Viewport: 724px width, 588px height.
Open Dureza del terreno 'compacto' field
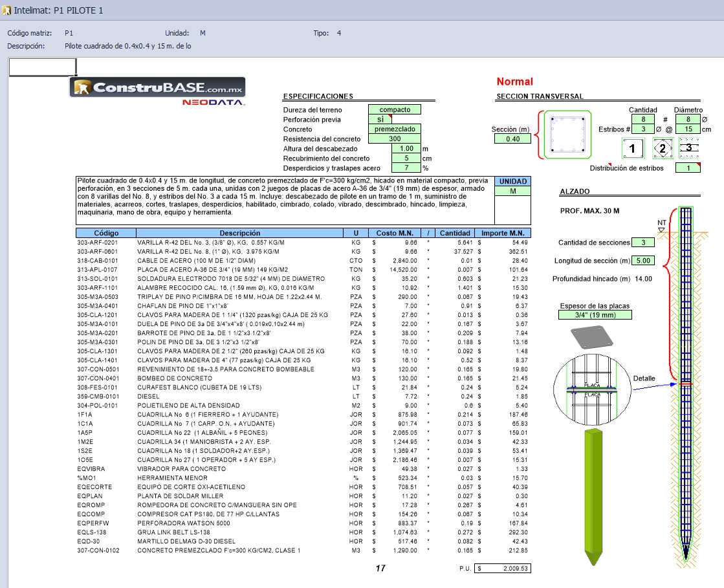coord(395,109)
